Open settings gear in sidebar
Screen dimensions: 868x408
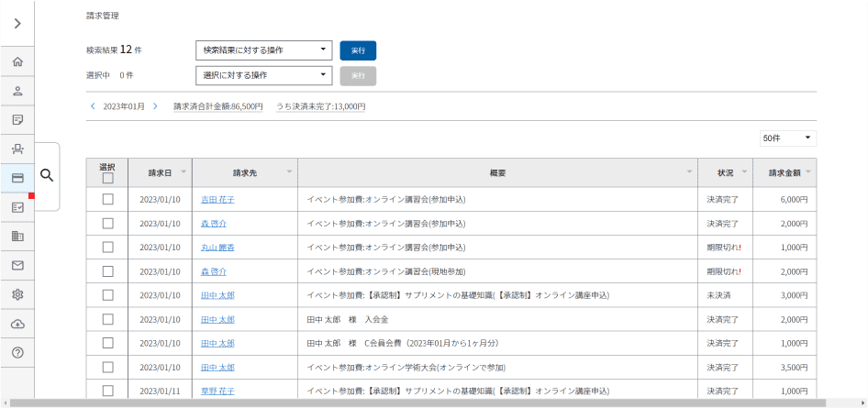coord(17,294)
